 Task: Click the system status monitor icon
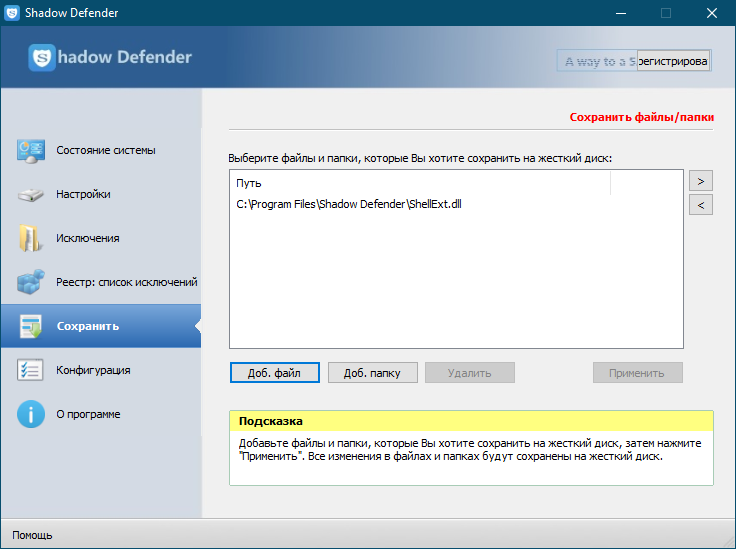coord(31,151)
